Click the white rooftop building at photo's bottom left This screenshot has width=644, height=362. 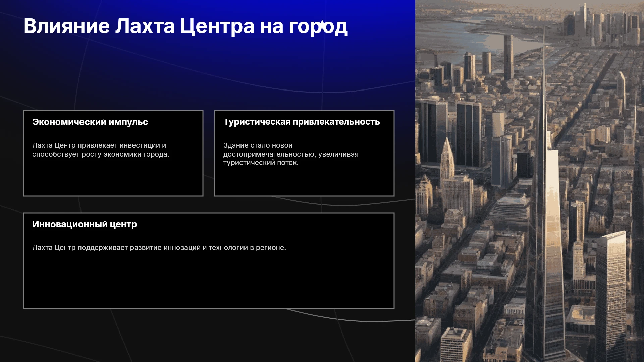tap(456, 345)
